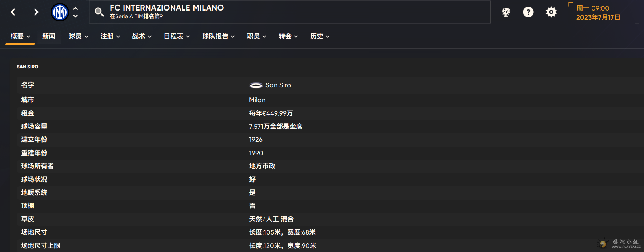Open the 球队报告 menu
This screenshot has width=644, height=252.
tap(218, 36)
